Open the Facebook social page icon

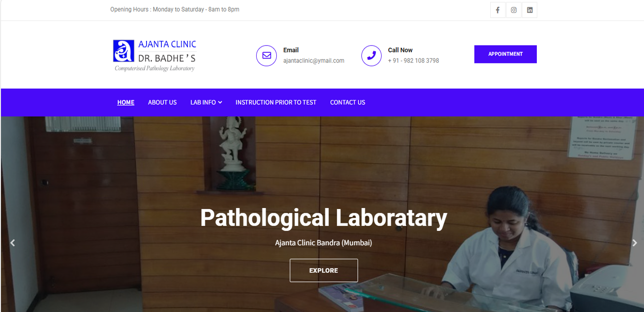pos(497,10)
